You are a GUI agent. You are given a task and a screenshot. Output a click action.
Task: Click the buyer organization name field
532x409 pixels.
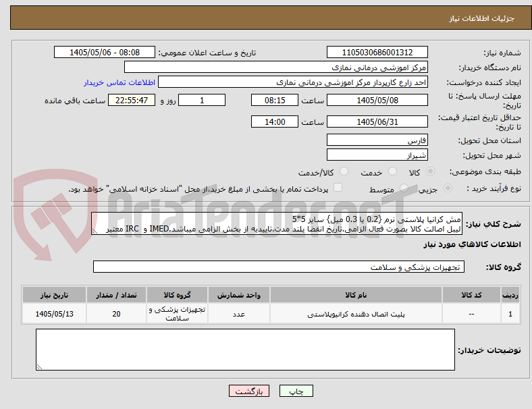[x=276, y=67]
